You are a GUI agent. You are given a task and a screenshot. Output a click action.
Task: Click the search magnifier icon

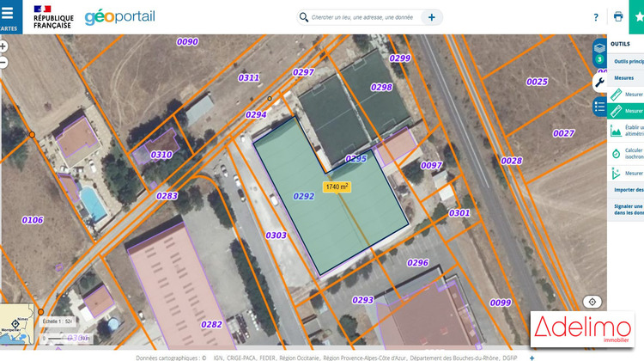(x=304, y=17)
